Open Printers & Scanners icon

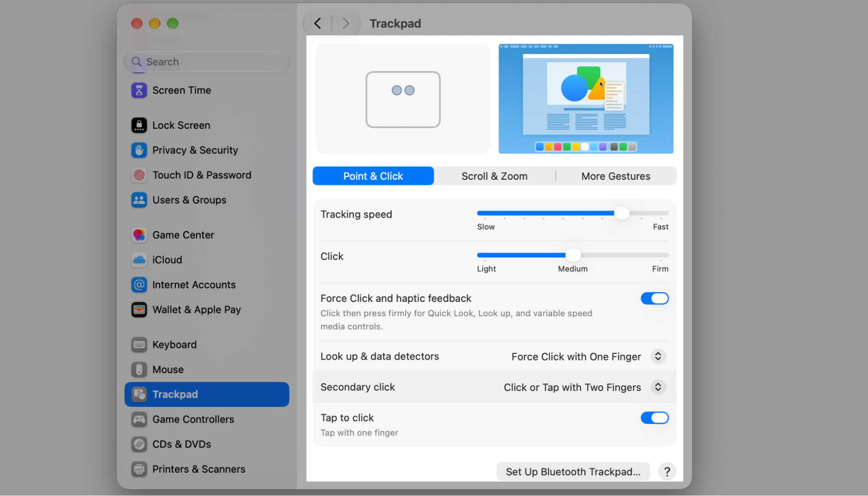[139, 470]
